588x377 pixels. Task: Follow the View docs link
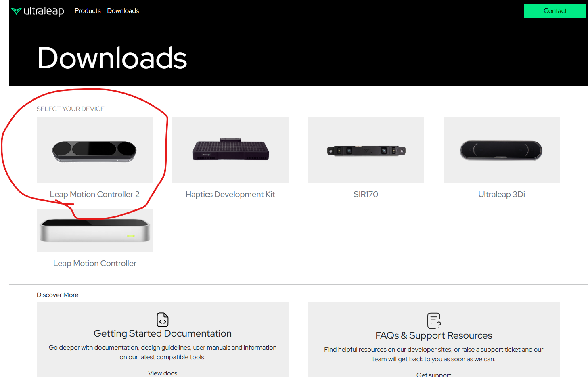click(163, 373)
